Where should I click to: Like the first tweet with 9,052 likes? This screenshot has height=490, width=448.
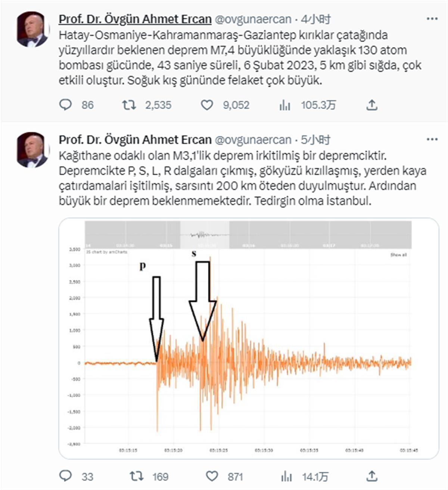click(x=207, y=105)
